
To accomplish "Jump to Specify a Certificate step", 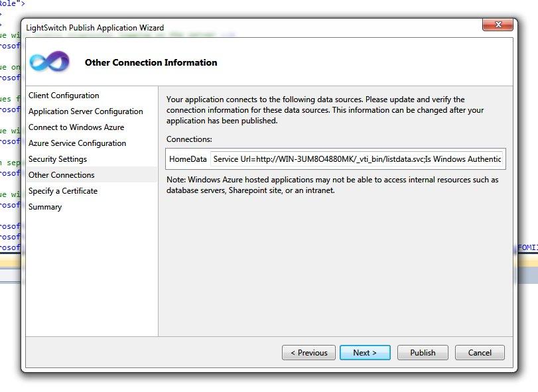I will (63, 191).
